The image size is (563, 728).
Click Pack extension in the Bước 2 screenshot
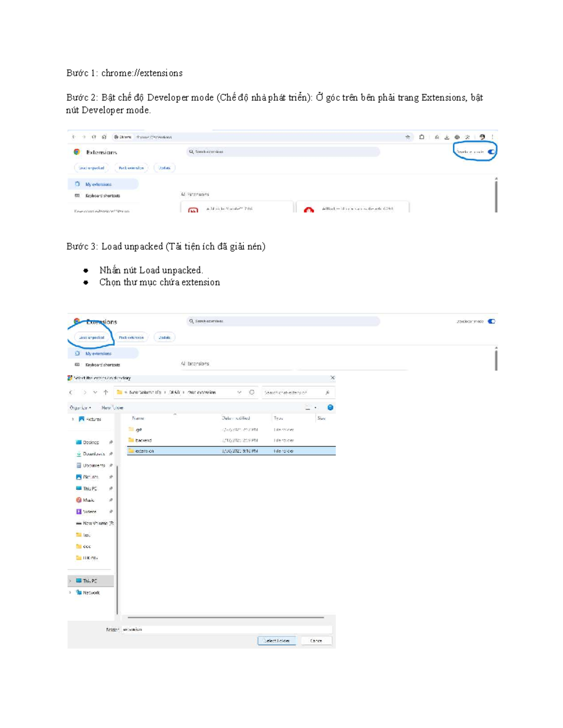click(131, 168)
